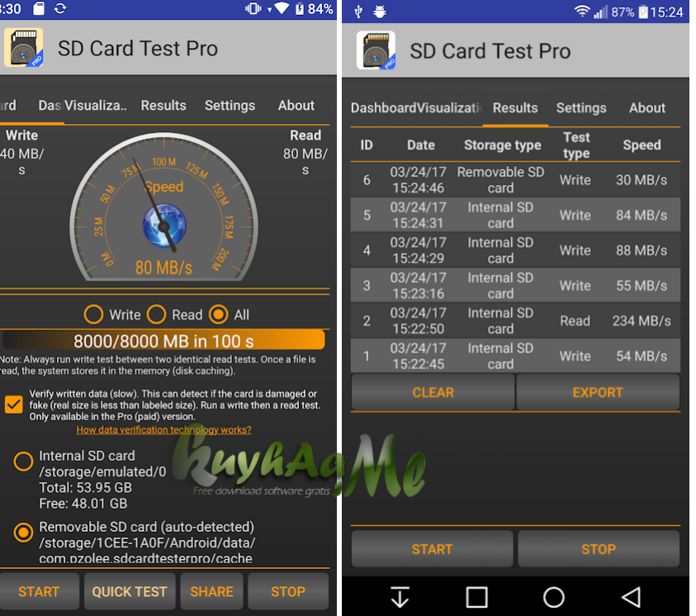This screenshot has width=696, height=616.
Task: Tap the triangle back navigation icon
Action: [631, 597]
